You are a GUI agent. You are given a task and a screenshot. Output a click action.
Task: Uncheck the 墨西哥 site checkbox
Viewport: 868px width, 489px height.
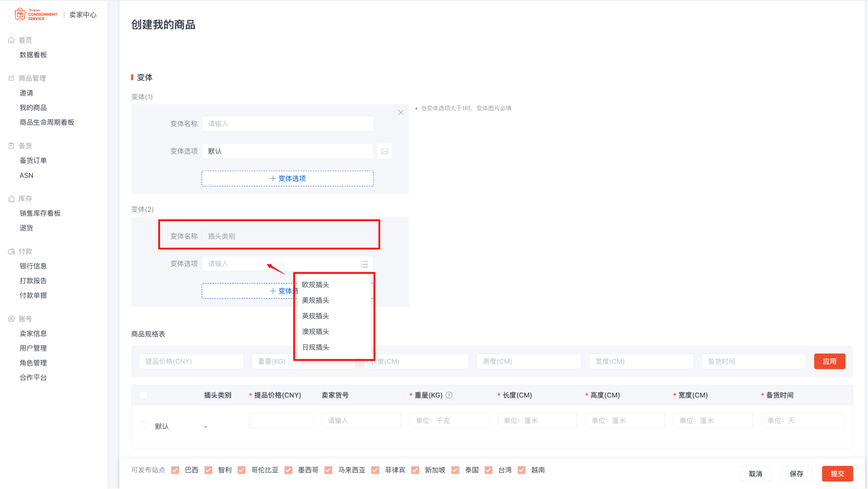[288, 470]
